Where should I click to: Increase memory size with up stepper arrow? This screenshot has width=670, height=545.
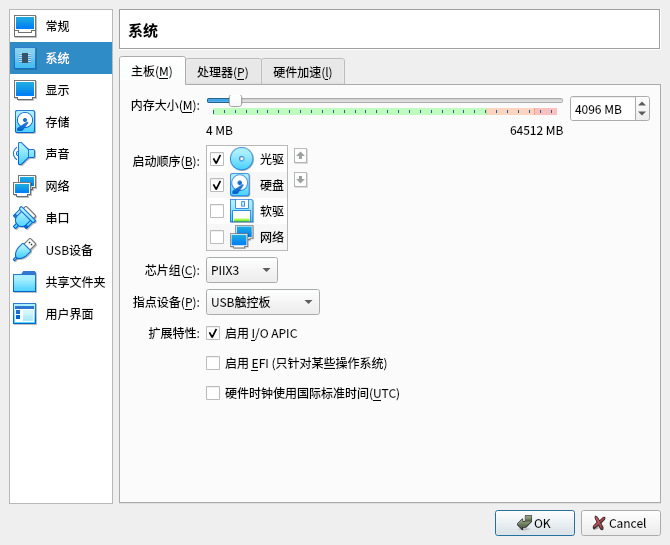point(642,104)
